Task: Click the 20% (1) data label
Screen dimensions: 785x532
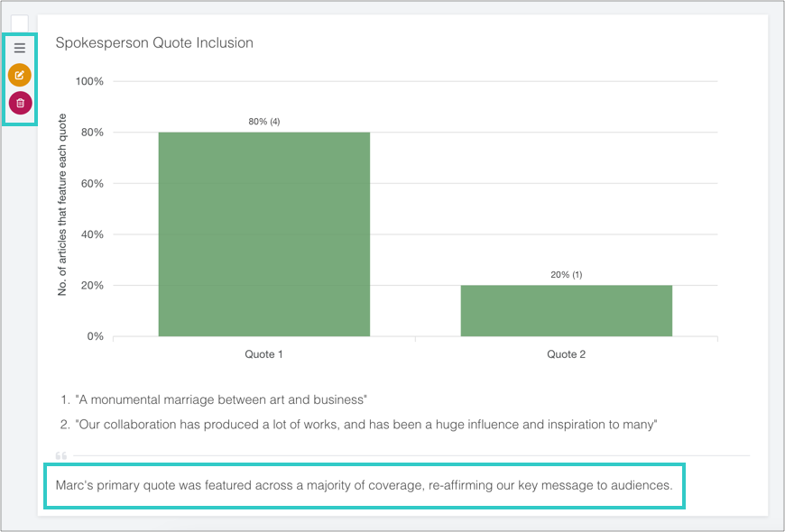Action: pos(567,275)
